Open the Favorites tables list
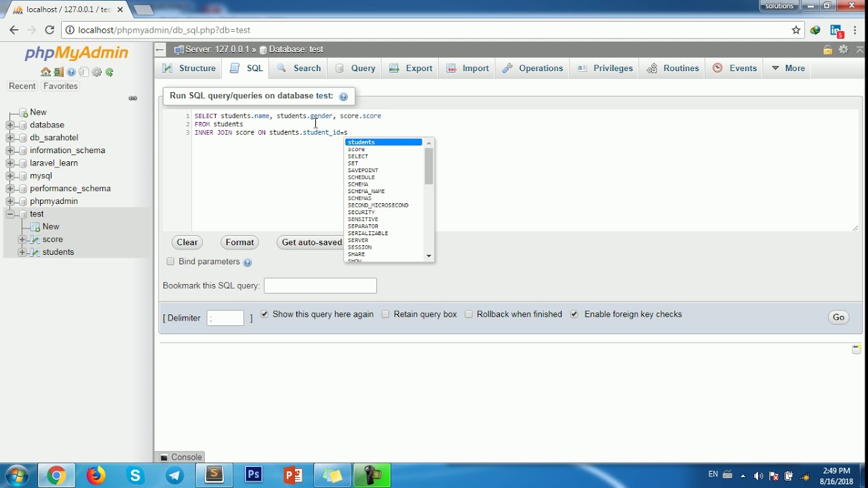The image size is (868, 488). pos(60,86)
